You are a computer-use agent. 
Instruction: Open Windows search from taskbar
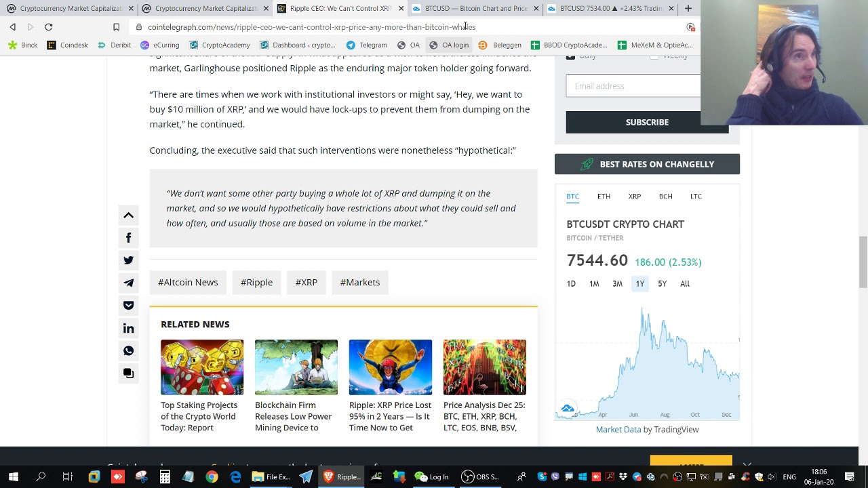pyautogui.click(x=41, y=477)
